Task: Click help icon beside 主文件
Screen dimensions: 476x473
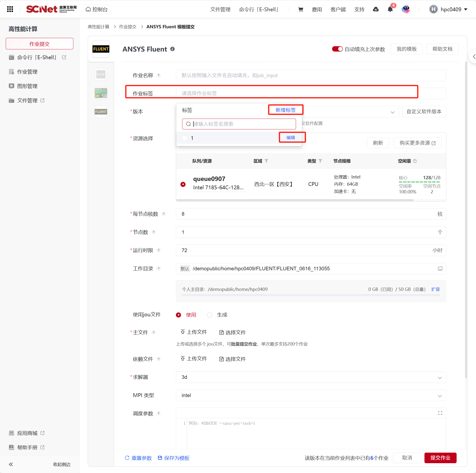Action: click(153, 332)
